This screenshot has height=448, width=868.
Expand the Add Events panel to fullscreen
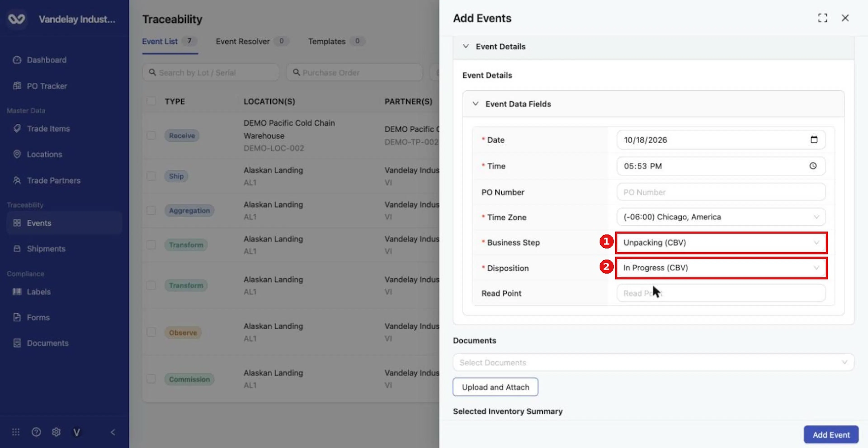coord(823,18)
